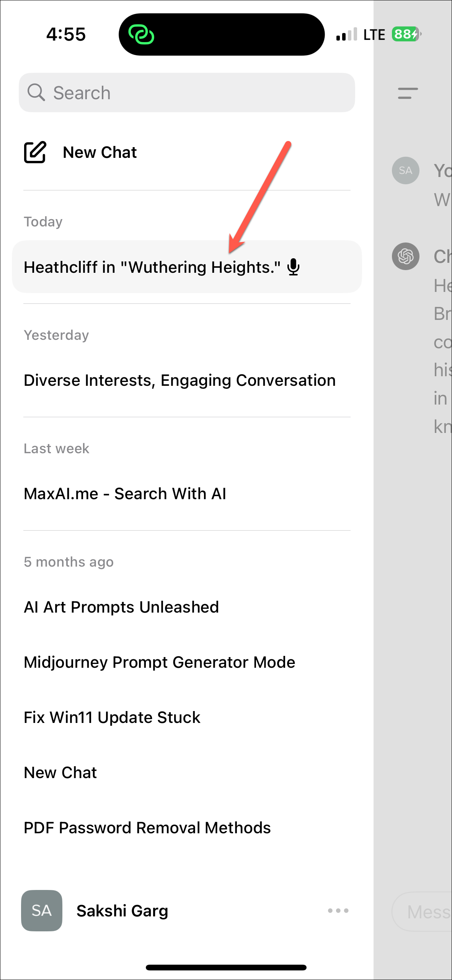The image size is (452, 980).
Task: Tap the New Chat compose icon
Action: 35,152
